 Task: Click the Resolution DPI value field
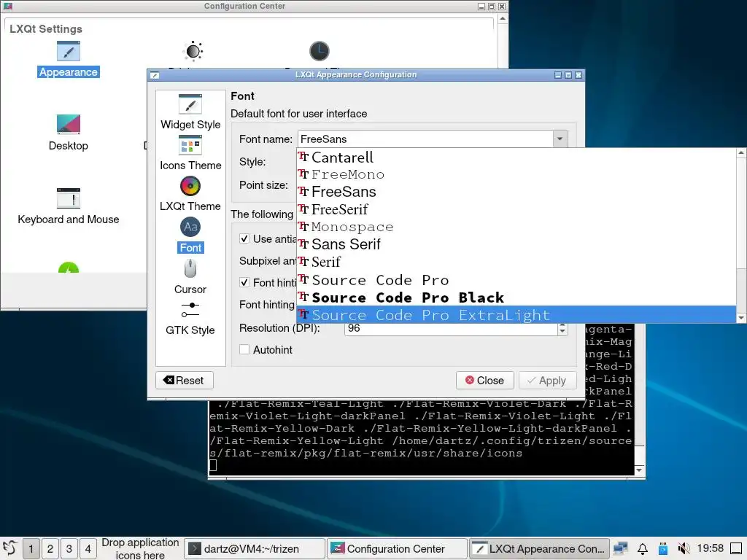(451, 329)
